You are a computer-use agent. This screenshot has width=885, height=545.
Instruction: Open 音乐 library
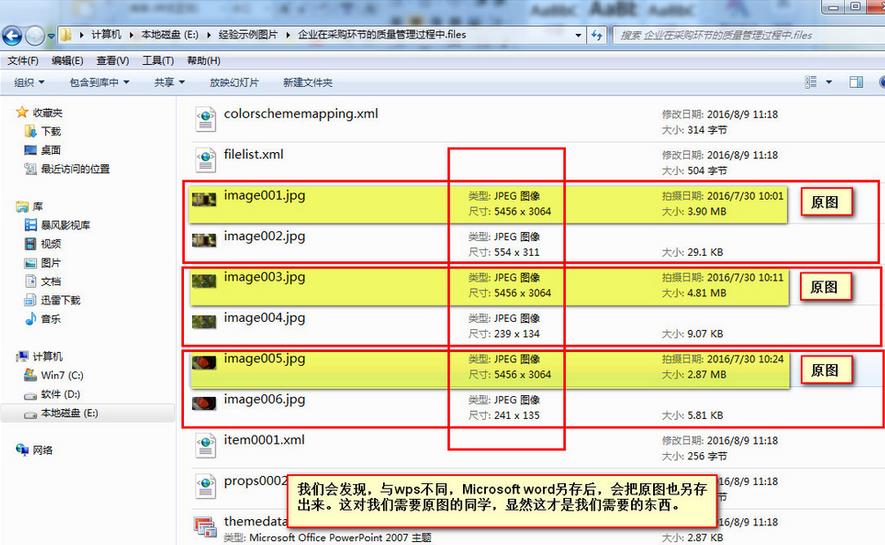tap(51, 319)
